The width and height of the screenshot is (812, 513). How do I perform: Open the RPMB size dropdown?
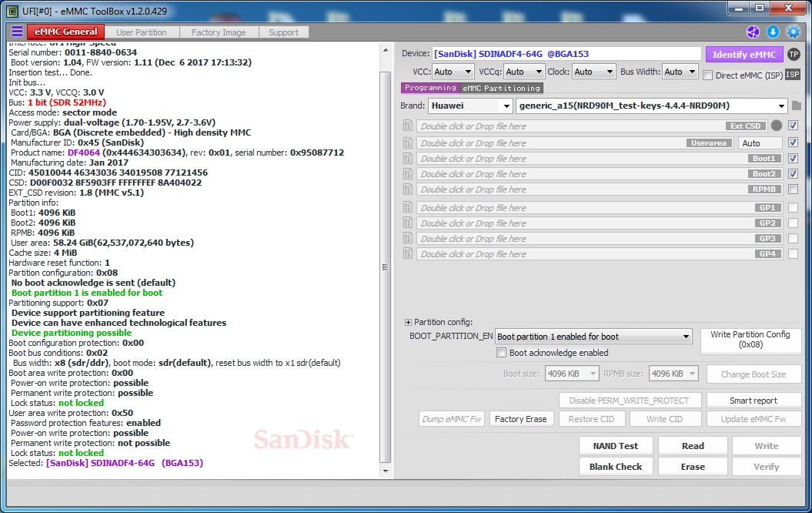click(672, 374)
